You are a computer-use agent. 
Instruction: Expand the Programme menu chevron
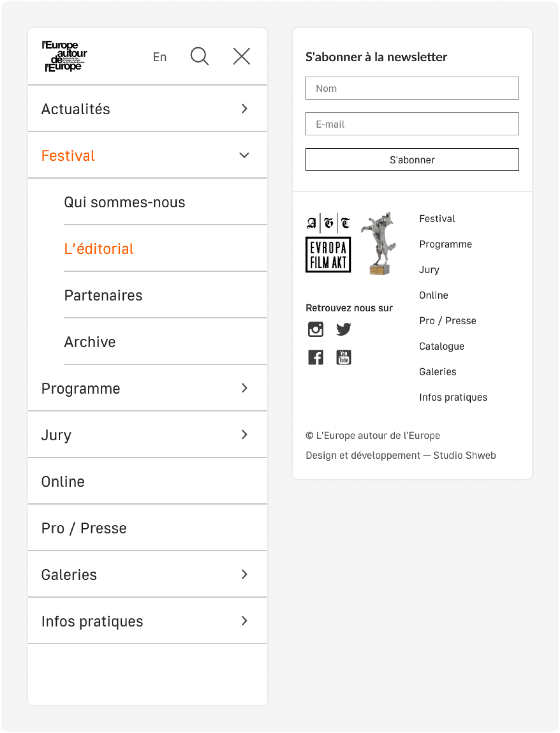click(244, 388)
